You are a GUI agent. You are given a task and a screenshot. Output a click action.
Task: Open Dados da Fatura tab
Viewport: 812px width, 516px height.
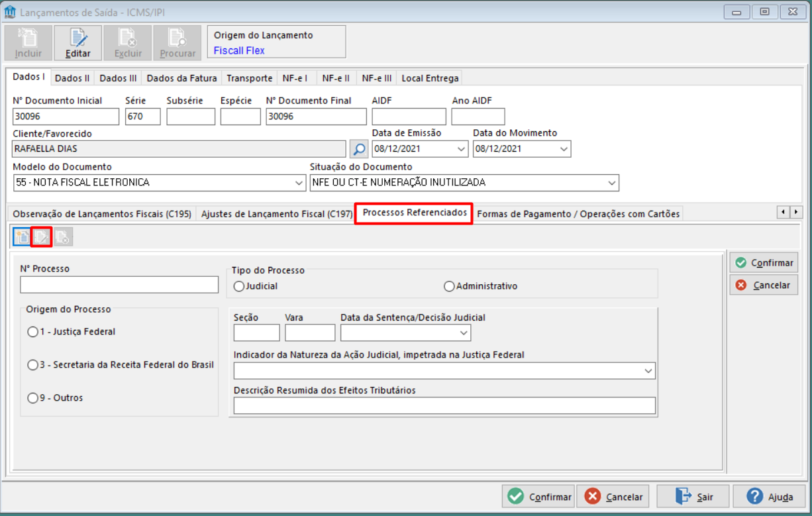181,78
